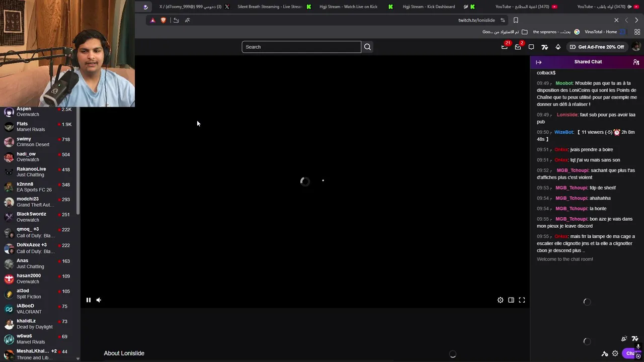Viewport: 644px width, 362px height.
Task: Click the About Lonislide heading
Action: (x=124, y=353)
